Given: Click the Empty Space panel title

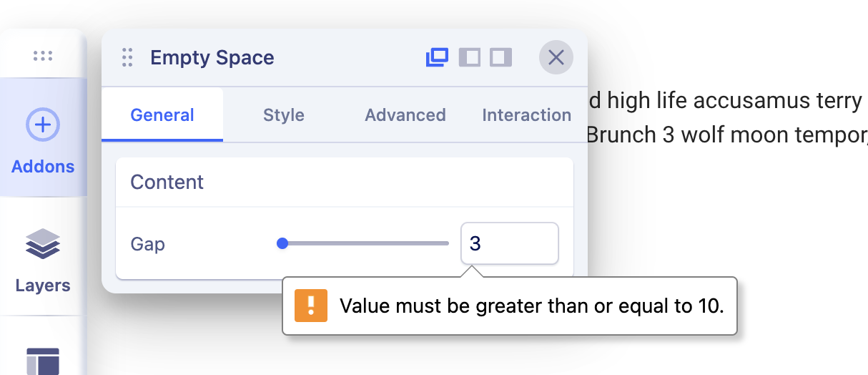Looking at the screenshot, I should [x=212, y=58].
